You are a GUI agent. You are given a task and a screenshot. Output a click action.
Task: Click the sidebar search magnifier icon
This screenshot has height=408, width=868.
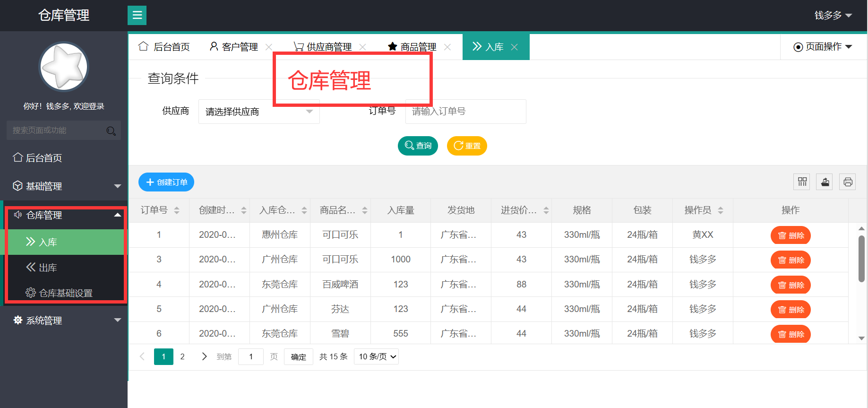pos(112,131)
